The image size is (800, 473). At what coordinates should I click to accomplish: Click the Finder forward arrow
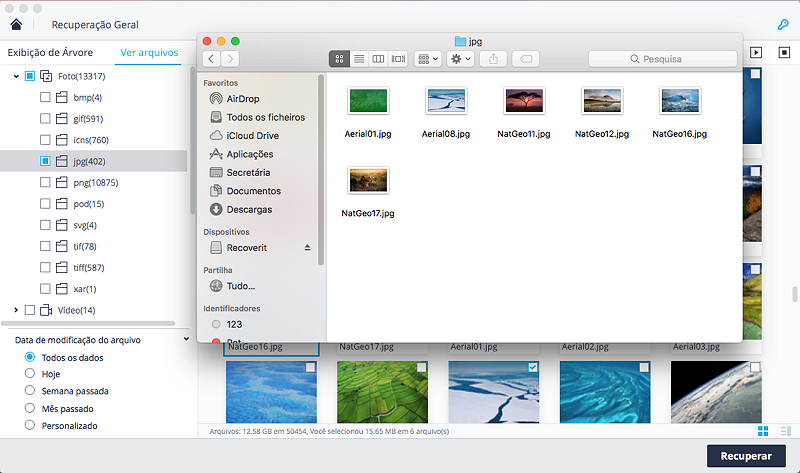click(x=230, y=59)
